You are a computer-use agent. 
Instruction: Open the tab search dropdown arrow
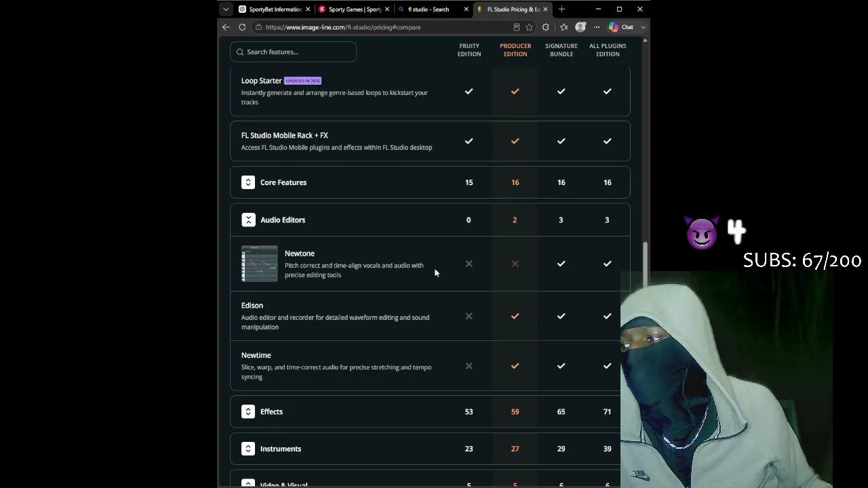point(226,9)
